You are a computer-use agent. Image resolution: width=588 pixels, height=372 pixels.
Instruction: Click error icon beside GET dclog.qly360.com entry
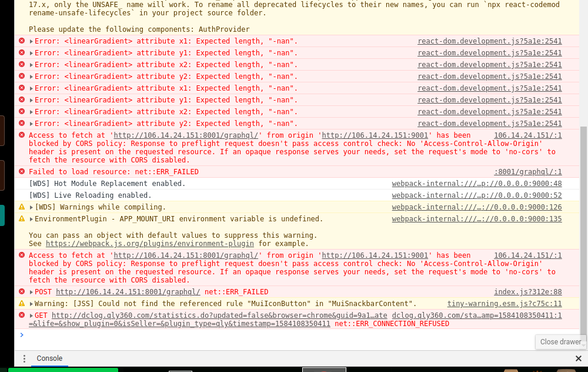[x=22, y=315]
